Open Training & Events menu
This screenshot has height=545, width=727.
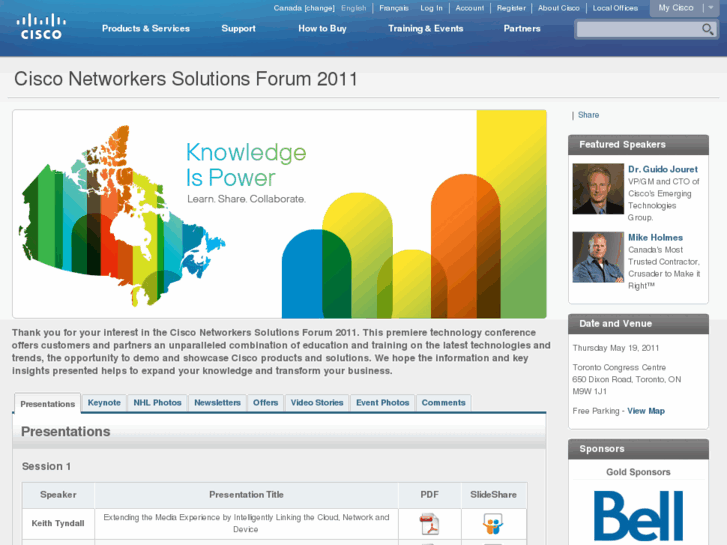(x=426, y=28)
